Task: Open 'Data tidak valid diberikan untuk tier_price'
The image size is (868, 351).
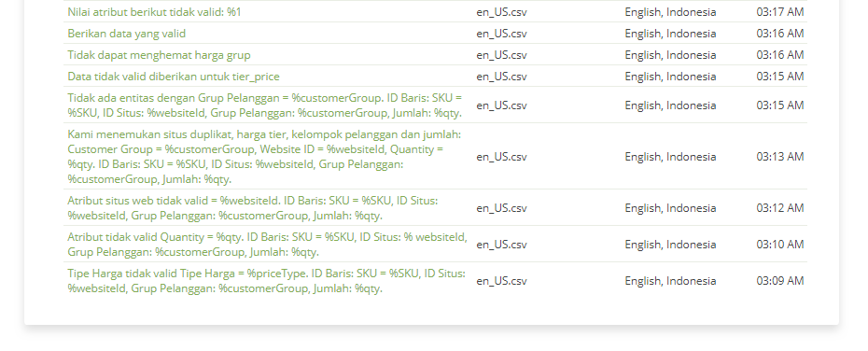Action: tap(174, 77)
